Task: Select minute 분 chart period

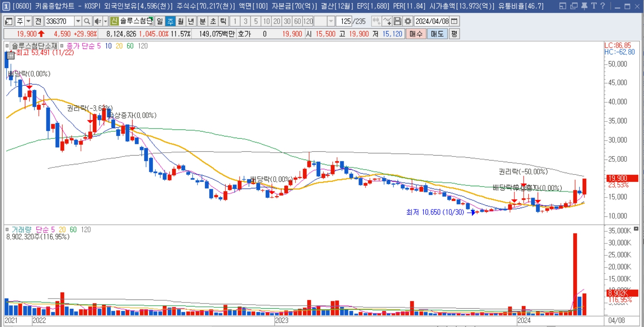Action: tap(203, 21)
